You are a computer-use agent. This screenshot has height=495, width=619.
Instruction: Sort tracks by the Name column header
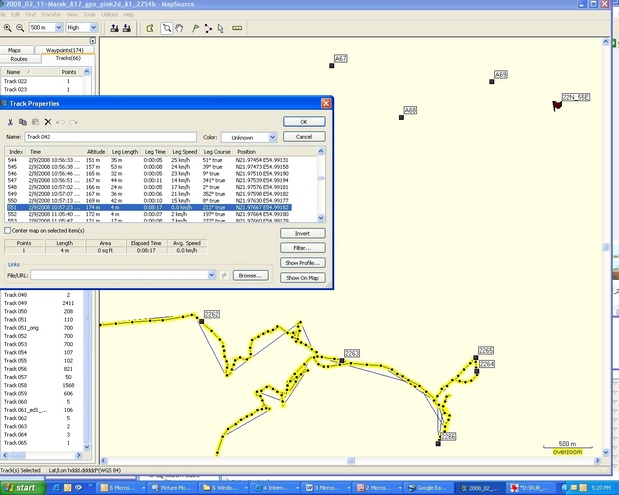point(26,72)
